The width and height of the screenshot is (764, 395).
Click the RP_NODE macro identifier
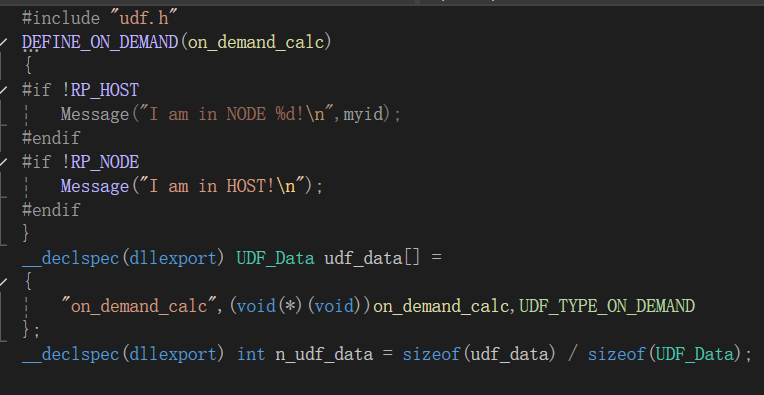pyautogui.click(x=105, y=162)
